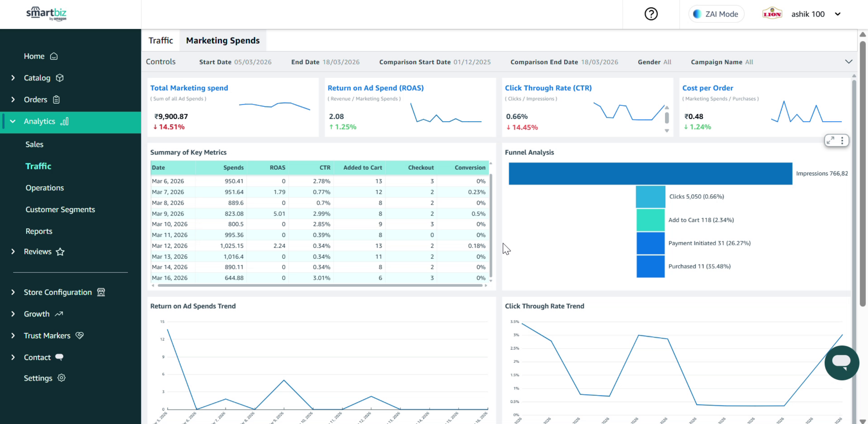Expand the Catalog menu section

(13, 78)
